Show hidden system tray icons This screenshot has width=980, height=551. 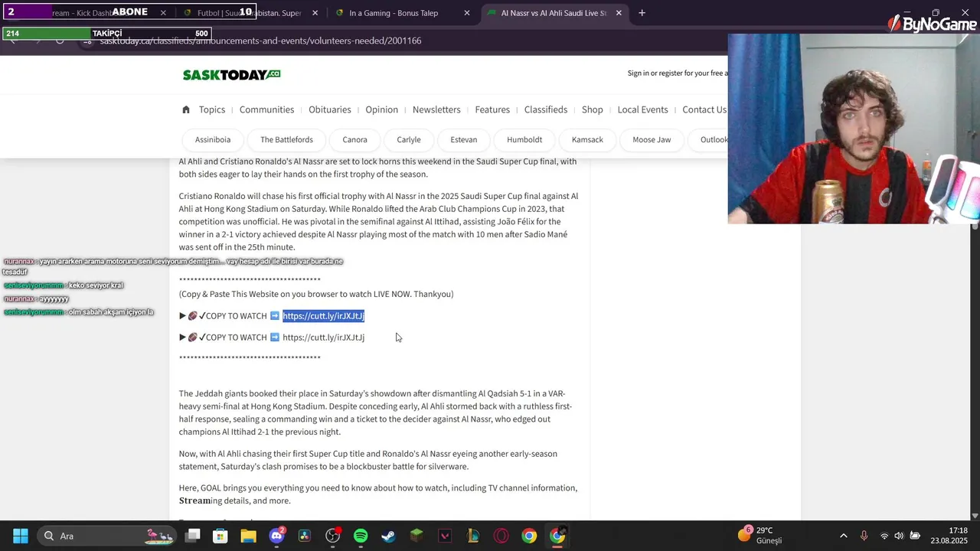tap(843, 536)
